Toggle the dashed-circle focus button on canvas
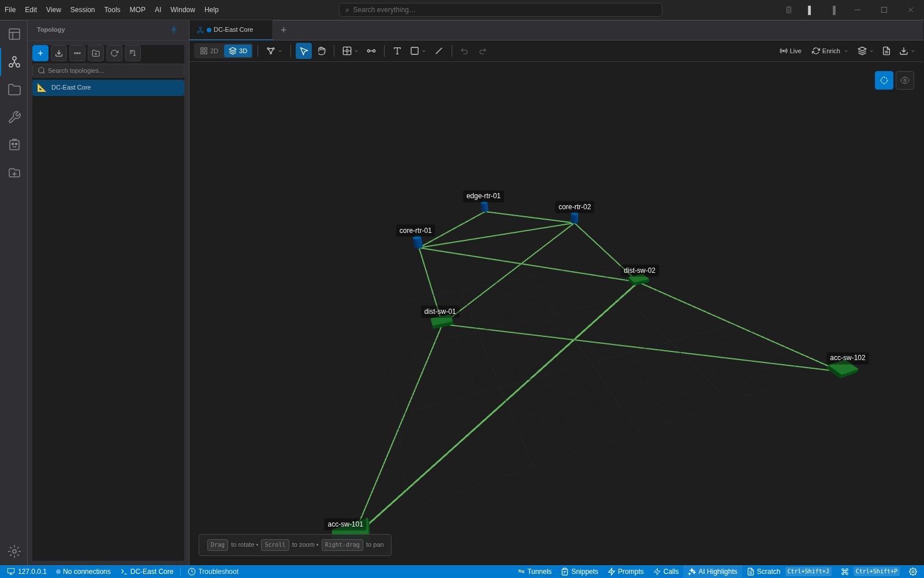This screenshot has height=578, width=924. tap(884, 80)
